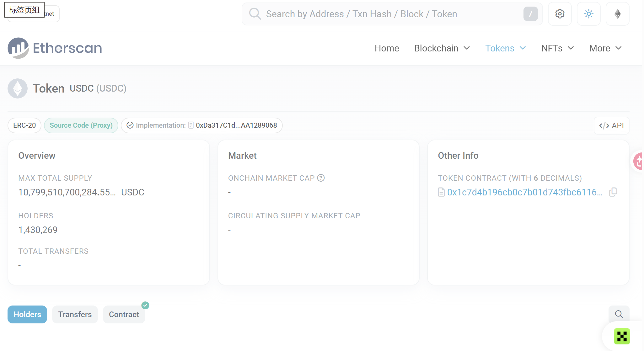Image resolution: width=644 pixels, height=351 pixels.
Task: Toggle the light theme sun icon
Action: (x=588, y=14)
